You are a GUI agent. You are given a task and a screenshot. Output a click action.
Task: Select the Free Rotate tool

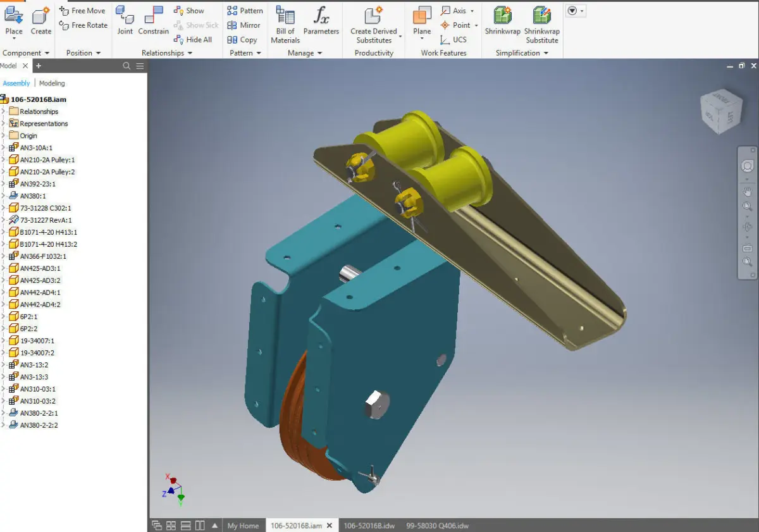tap(83, 25)
